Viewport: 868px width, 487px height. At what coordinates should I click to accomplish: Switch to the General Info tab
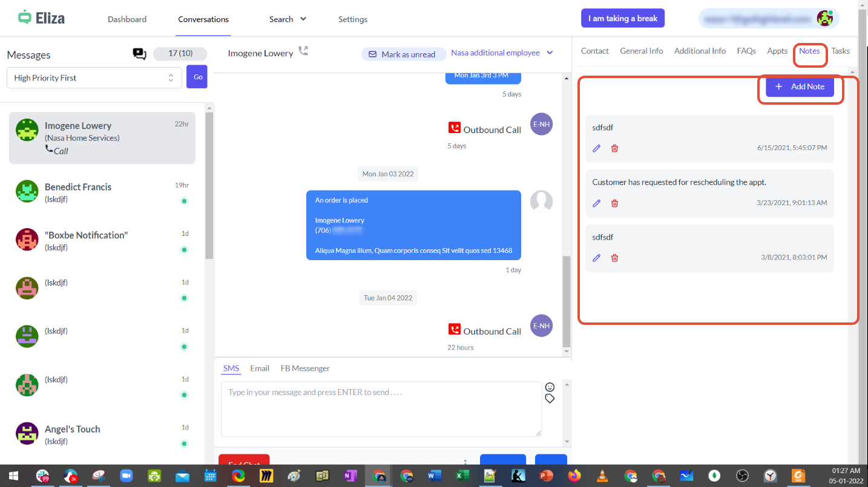642,51
